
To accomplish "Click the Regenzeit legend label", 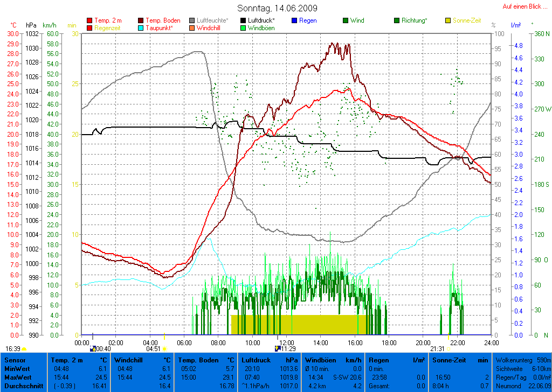I will [x=108, y=28].
